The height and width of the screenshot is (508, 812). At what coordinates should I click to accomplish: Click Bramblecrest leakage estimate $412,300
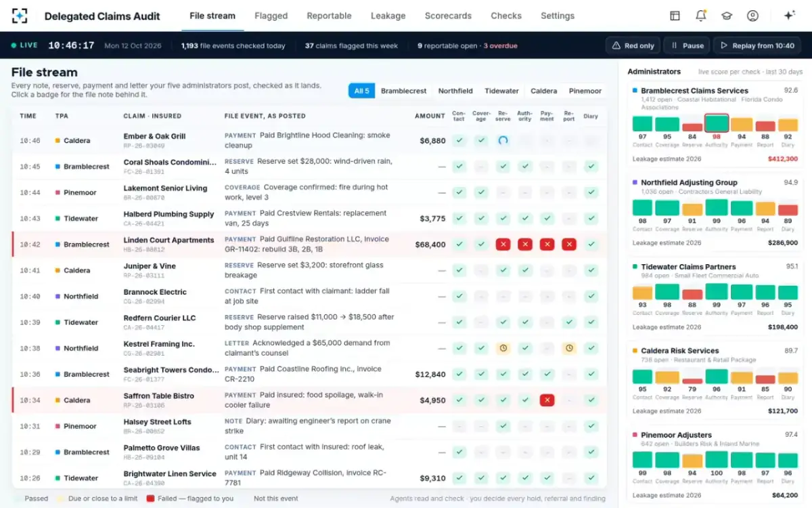pyautogui.click(x=782, y=158)
